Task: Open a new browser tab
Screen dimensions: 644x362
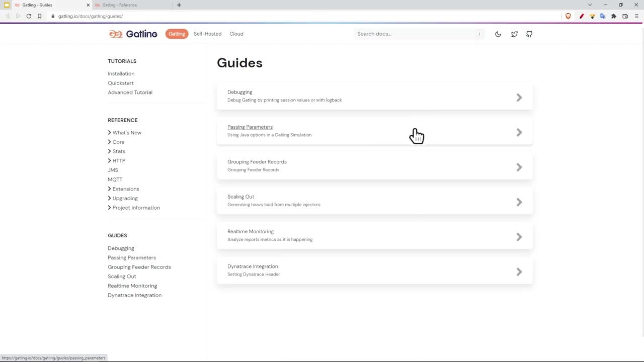Action: tap(179, 5)
